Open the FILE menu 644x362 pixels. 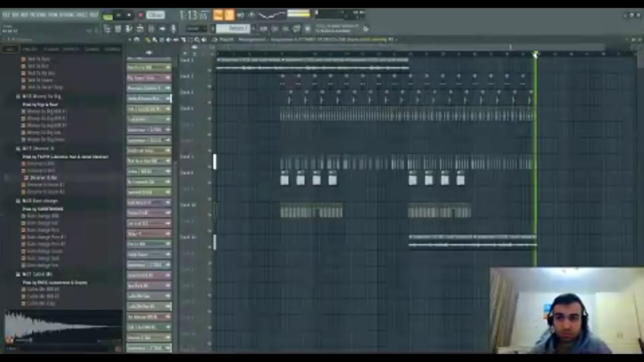[6, 15]
